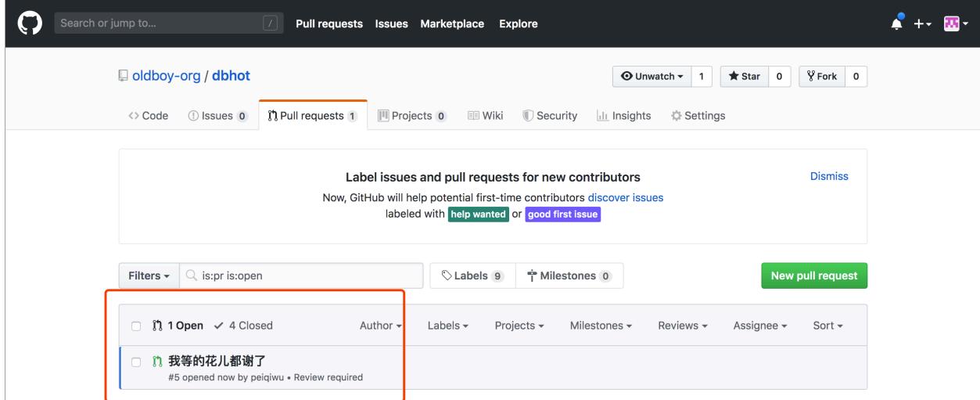Open the dbhot repository link
Image resolution: width=980 pixels, height=400 pixels.
[231, 77]
